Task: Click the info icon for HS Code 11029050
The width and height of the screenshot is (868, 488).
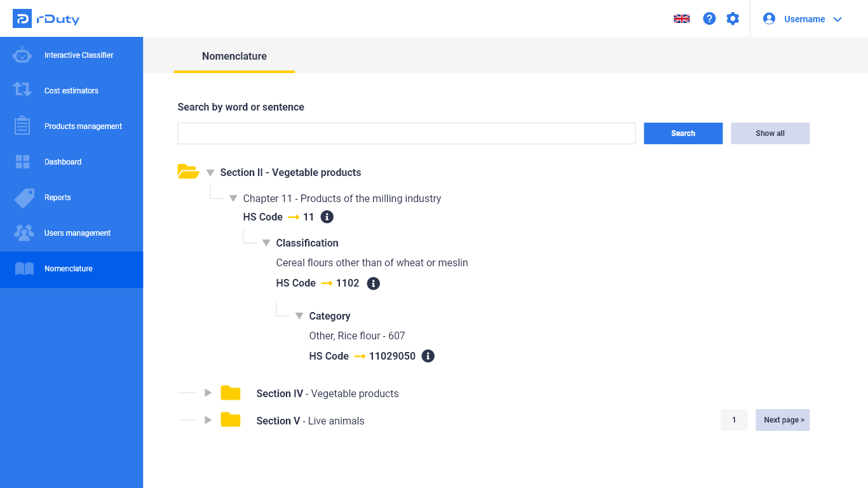Action: click(428, 356)
